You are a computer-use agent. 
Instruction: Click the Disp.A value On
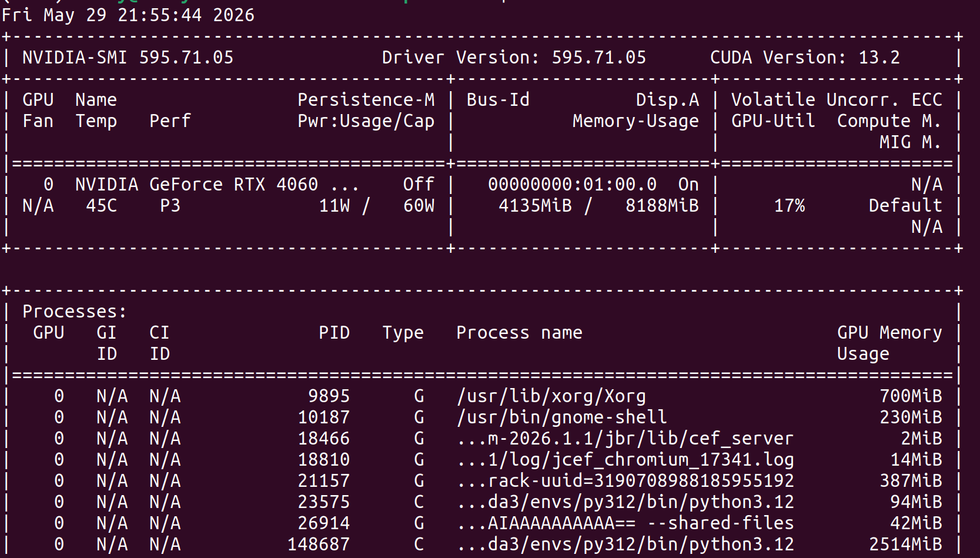pyautogui.click(x=688, y=185)
